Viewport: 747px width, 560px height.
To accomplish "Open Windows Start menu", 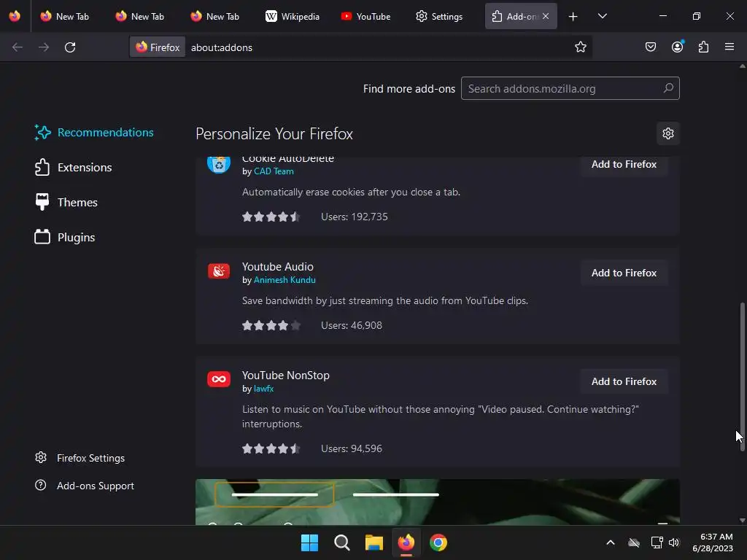I will coord(309,542).
